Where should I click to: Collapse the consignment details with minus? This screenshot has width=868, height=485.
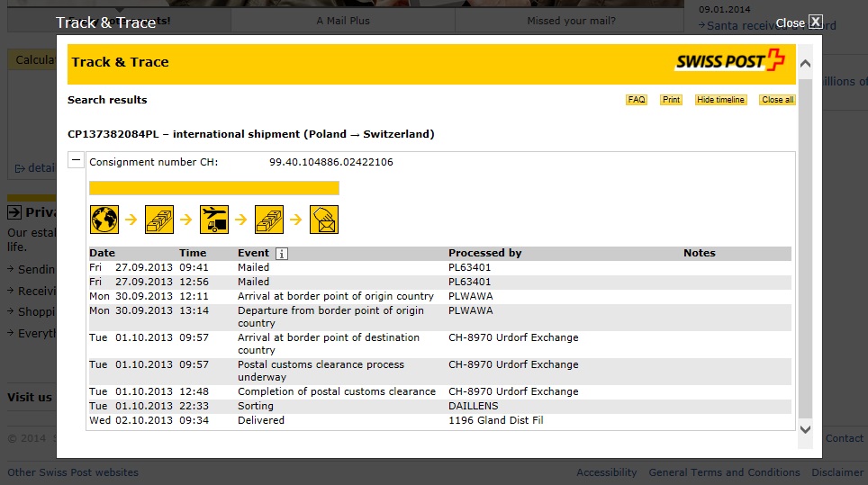[76, 160]
